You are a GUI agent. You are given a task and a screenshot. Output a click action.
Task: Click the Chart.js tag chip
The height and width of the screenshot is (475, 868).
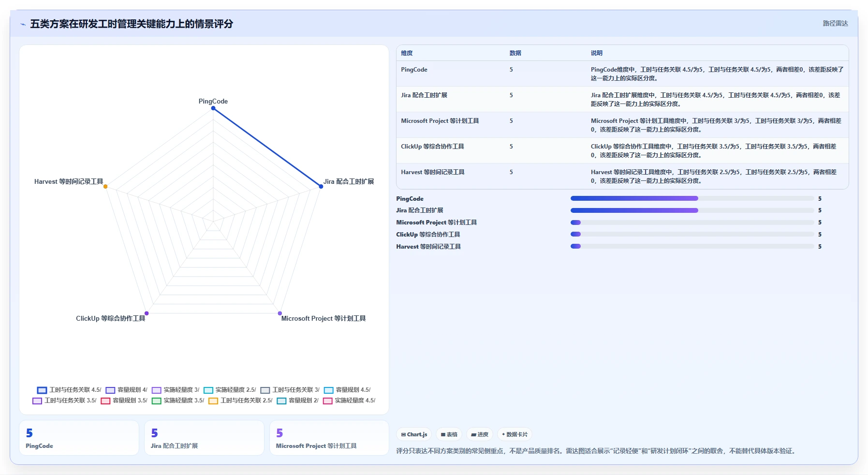[x=414, y=434]
